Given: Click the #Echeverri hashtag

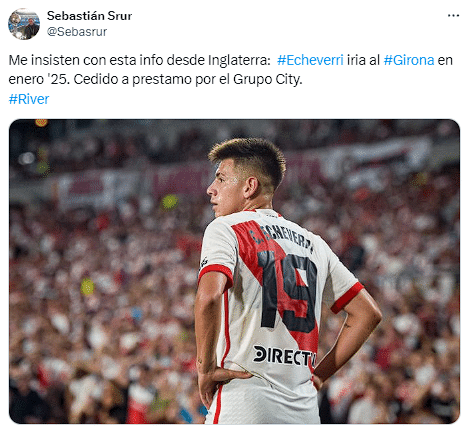Looking at the screenshot, I should (310, 60).
